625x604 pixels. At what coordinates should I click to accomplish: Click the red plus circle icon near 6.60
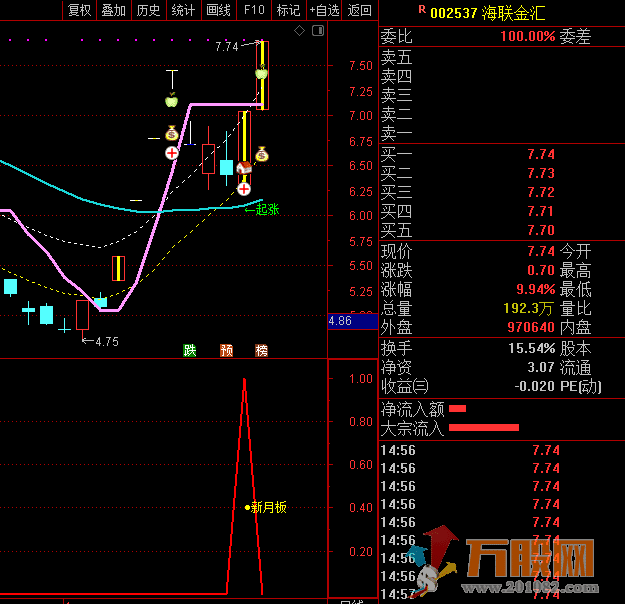172,153
